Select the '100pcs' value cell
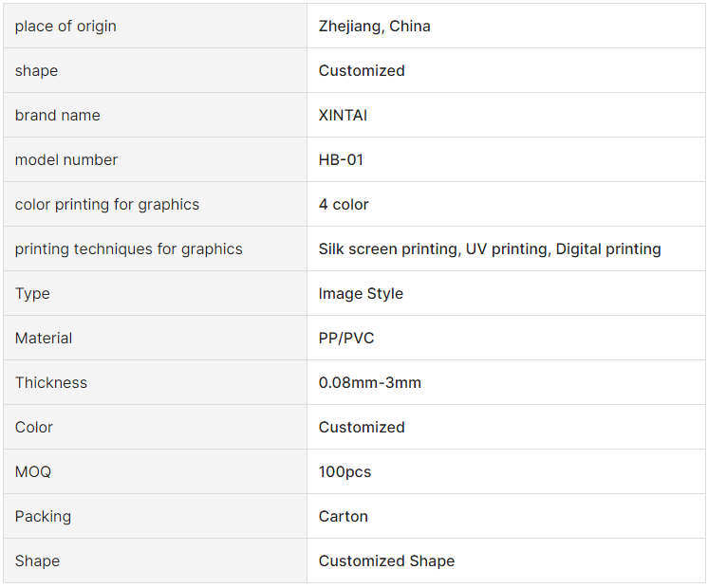 [506, 472]
